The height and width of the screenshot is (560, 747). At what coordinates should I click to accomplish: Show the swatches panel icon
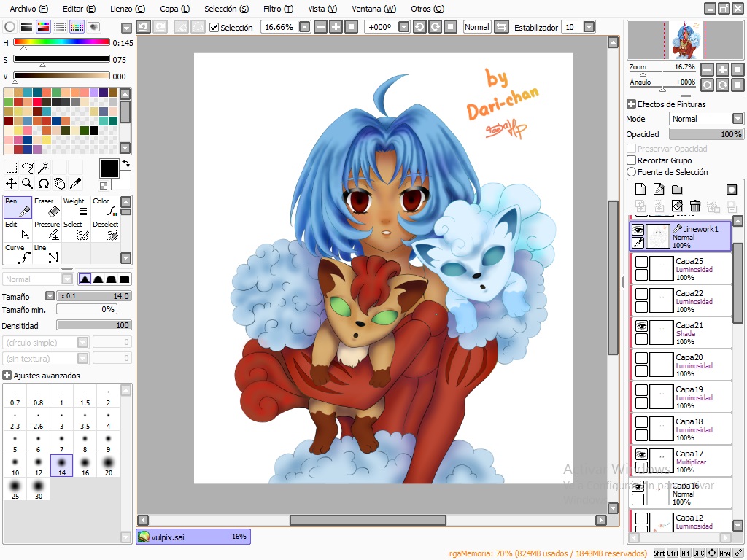(x=77, y=27)
